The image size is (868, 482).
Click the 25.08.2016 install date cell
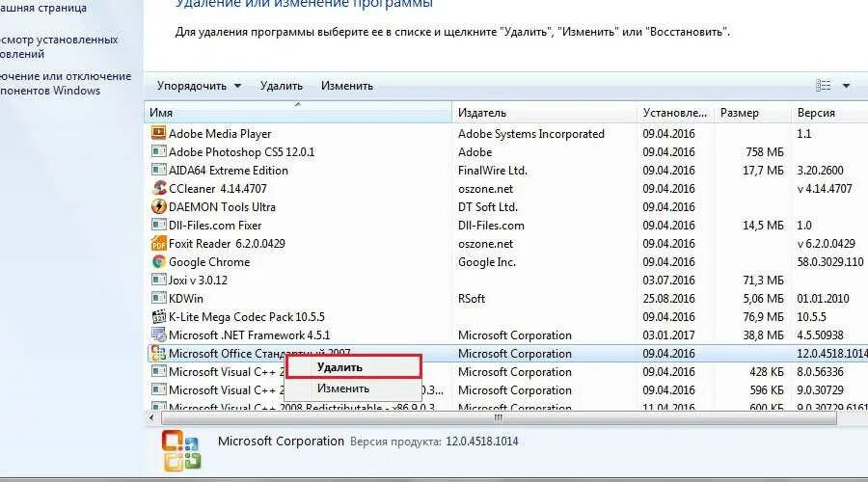click(668, 298)
